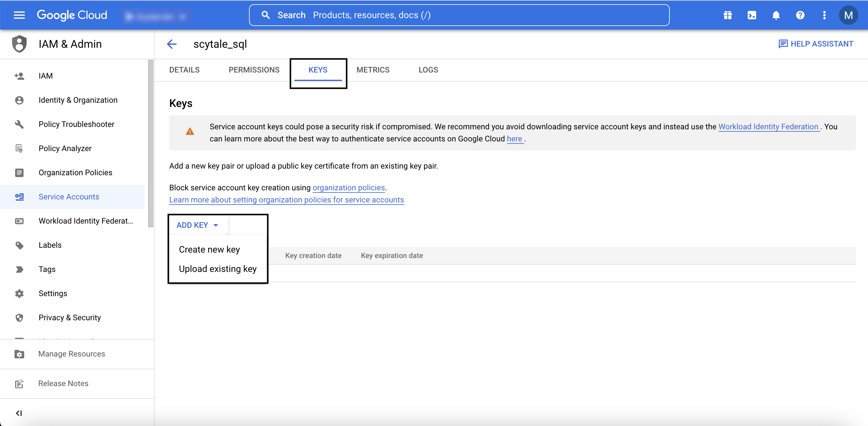
Task: Open the Help Assistant panel
Action: (x=815, y=44)
